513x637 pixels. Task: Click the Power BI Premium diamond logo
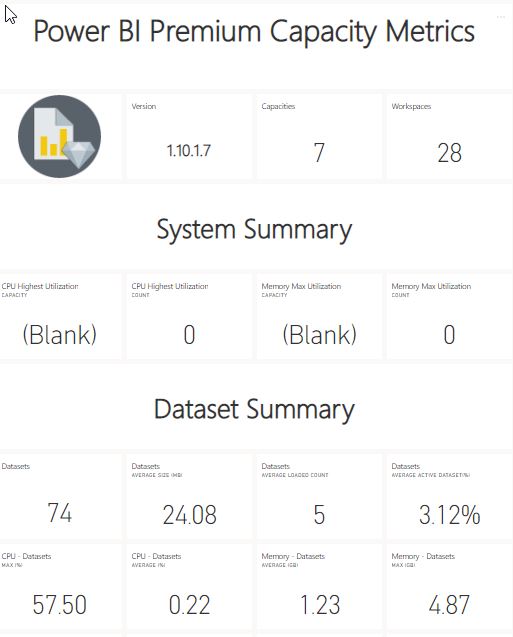(59, 136)
